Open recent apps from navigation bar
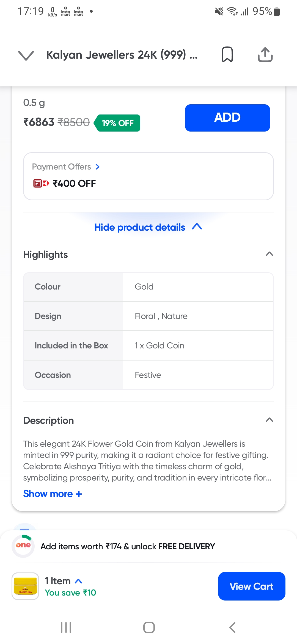 point(65,628)
